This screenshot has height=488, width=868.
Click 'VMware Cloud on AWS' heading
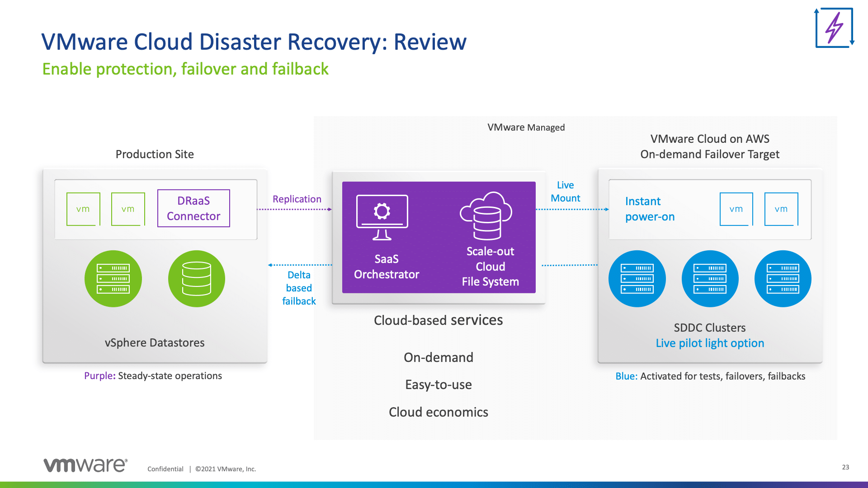710,139
